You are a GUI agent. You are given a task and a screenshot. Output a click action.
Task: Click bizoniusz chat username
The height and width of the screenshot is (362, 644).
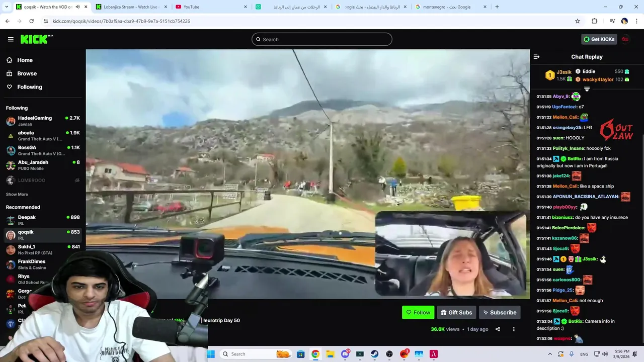coord(562,217)
